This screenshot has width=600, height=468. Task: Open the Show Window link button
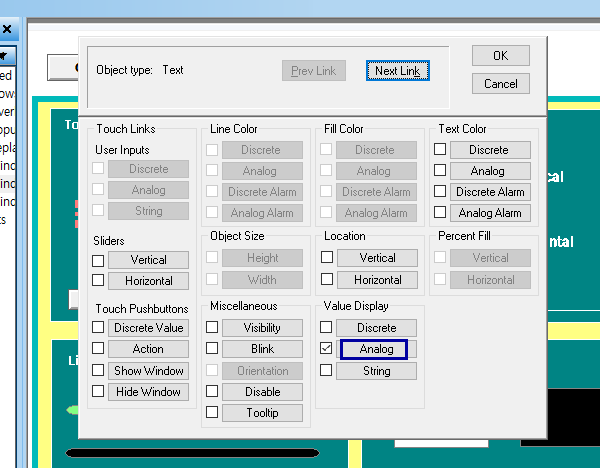click(148, 371)
